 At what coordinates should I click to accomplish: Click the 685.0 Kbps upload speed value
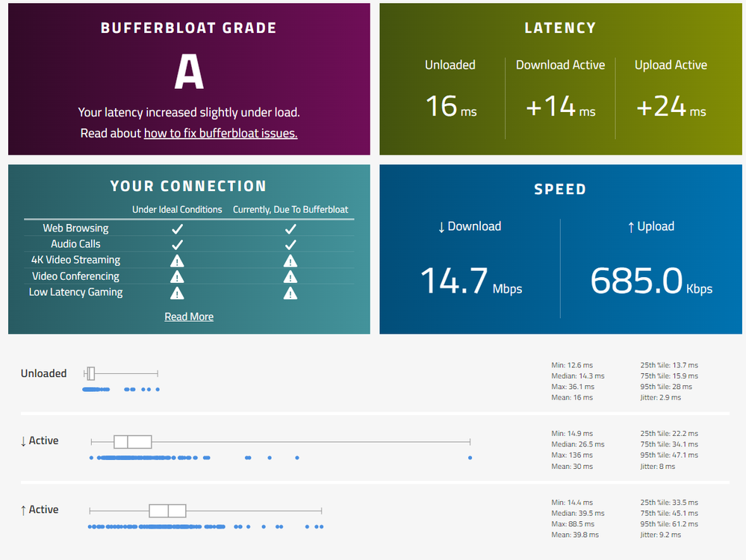click(x=650, y=281)
